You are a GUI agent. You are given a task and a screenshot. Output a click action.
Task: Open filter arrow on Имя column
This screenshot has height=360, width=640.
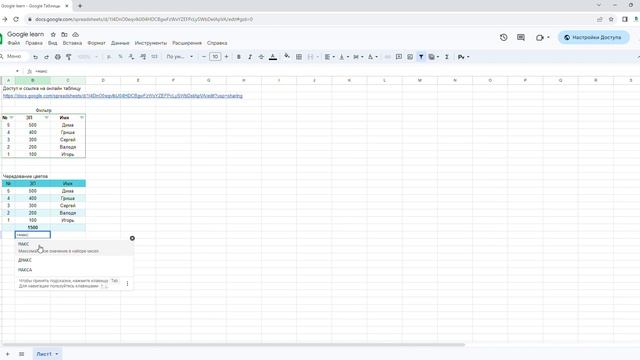(82, 118)
